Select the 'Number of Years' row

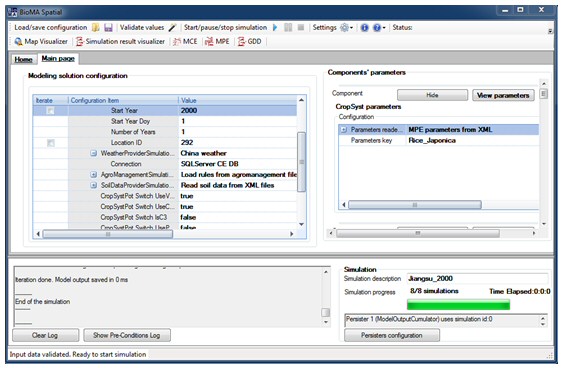point(165,132)
